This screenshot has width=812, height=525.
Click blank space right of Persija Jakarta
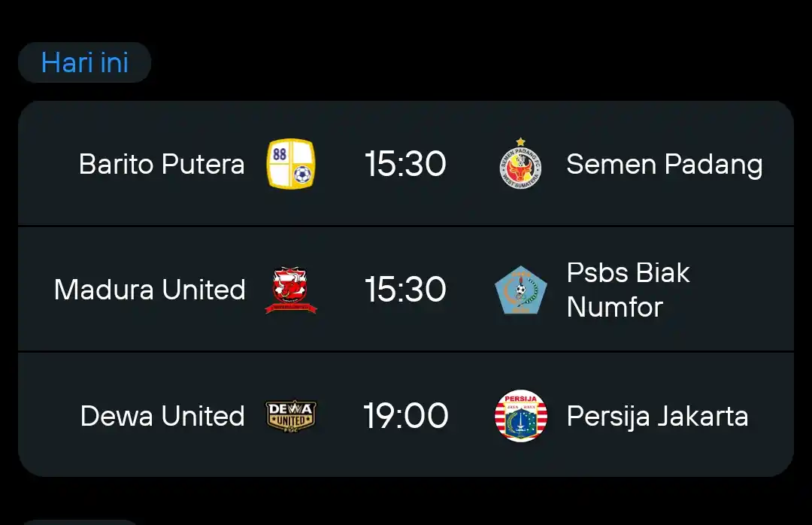click(x=771, y=416)
